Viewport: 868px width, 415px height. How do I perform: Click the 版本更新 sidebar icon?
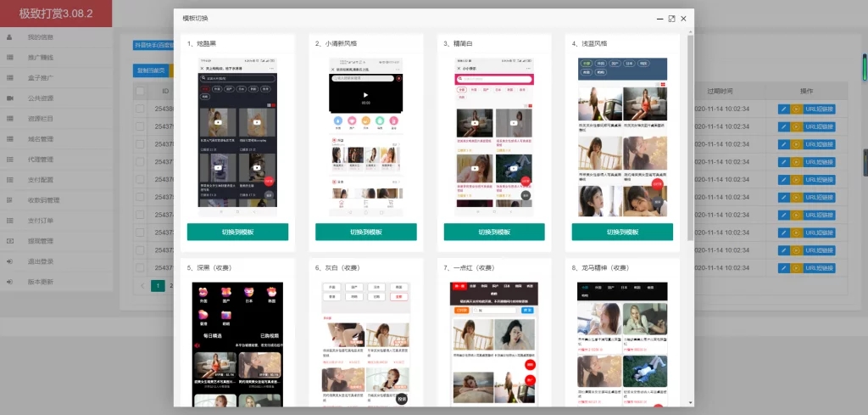pyautogui.click(x=10, y=282)
